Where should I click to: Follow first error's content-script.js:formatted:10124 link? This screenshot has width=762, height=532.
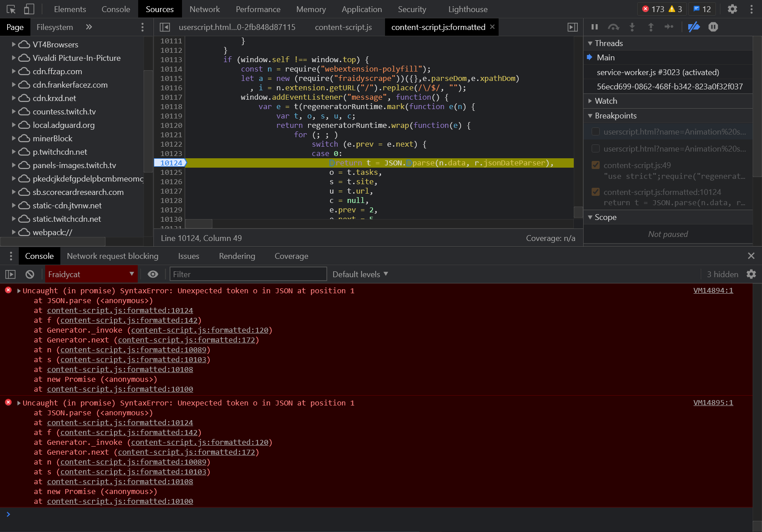point(120,310)
